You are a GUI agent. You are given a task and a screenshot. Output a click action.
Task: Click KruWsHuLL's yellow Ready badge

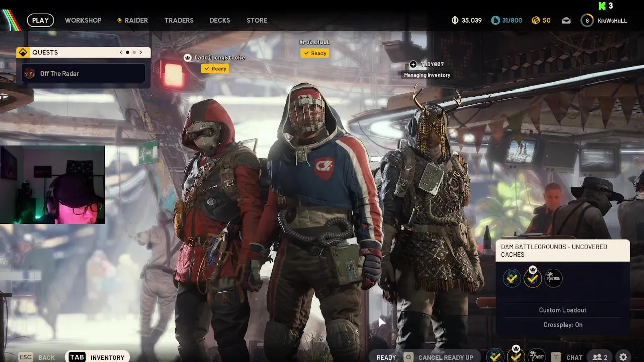(315, 53)
